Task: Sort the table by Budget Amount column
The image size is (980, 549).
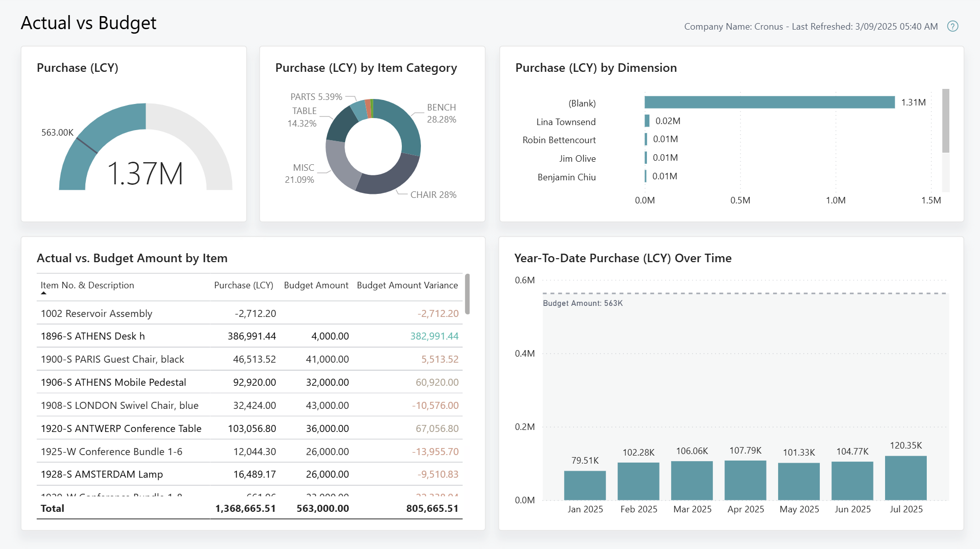Action: click(x=316, y=285)
